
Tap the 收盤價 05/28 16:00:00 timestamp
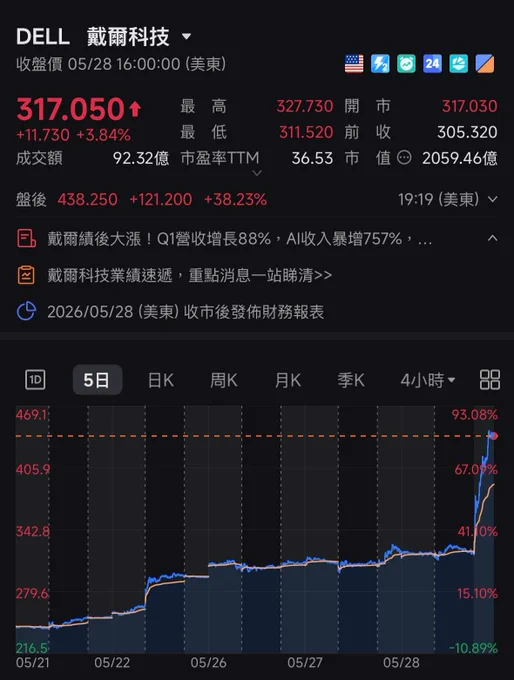[121, 64]
